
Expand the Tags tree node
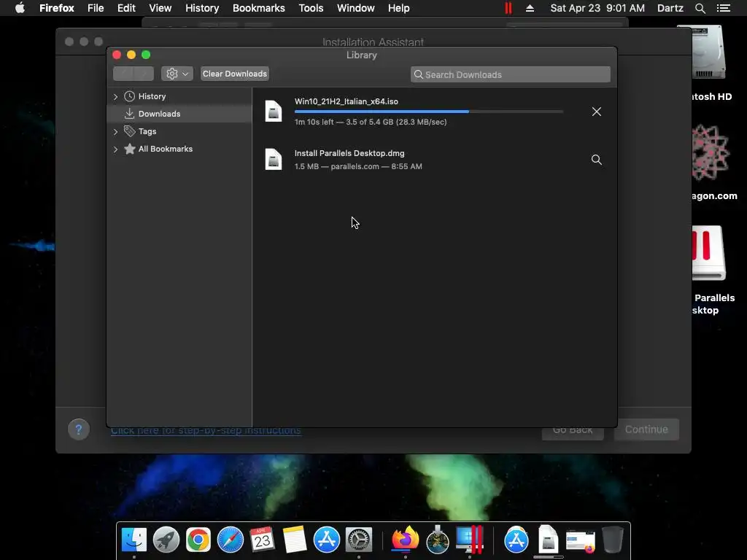[x=115, y=132]
